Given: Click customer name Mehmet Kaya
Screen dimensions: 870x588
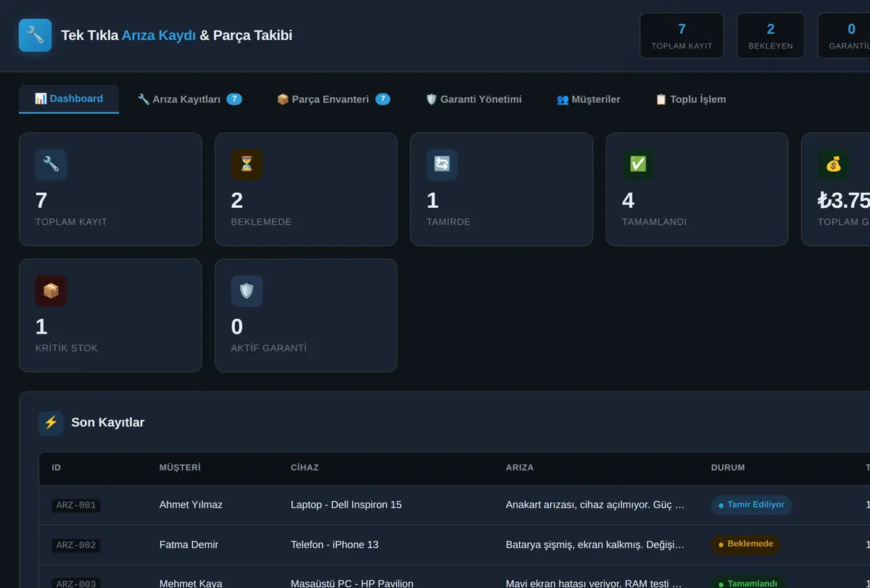Looking at the screenshot, I should click(191, 584).
